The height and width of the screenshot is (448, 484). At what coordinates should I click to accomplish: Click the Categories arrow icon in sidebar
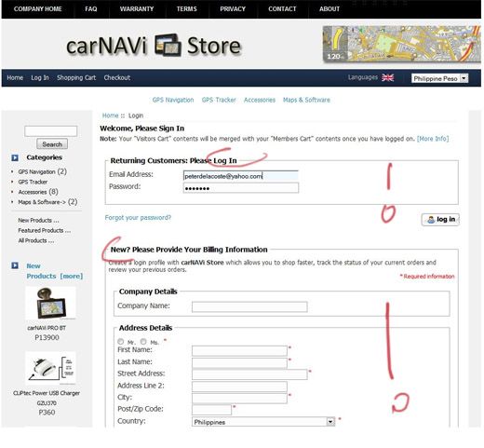point(15,157)
